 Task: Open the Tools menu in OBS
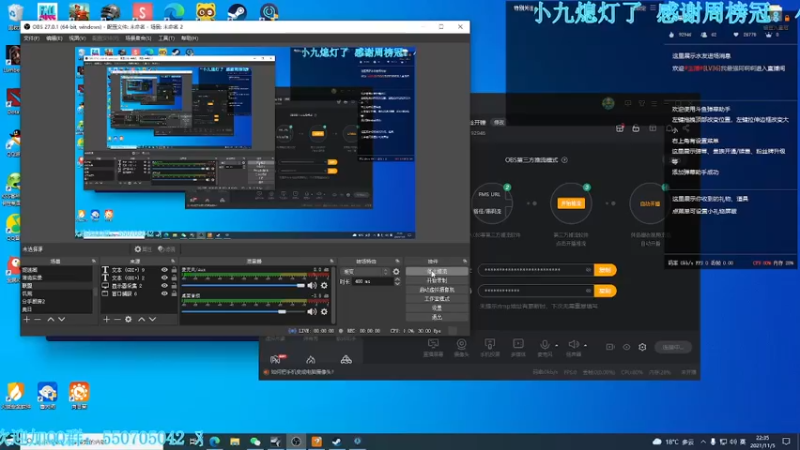(166, 38)
